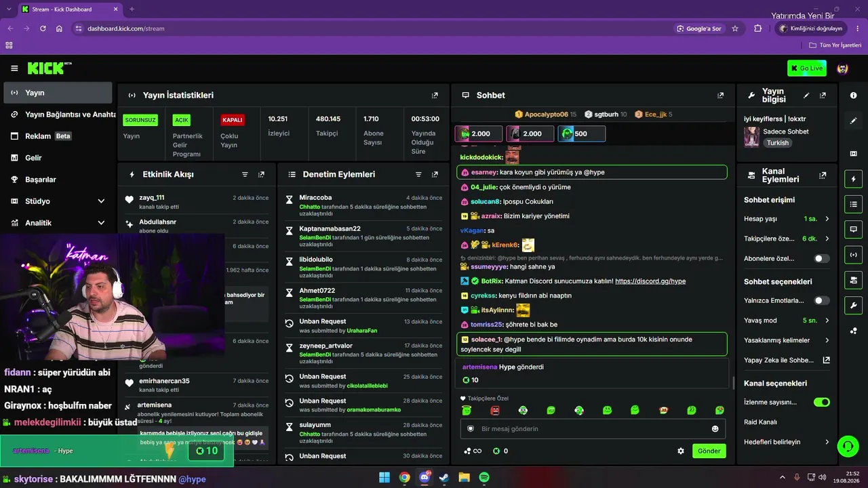Click Kimliğinizi doğrulayın profile button
The width and height of the screenshot is (868, 488).
point(811,28)
